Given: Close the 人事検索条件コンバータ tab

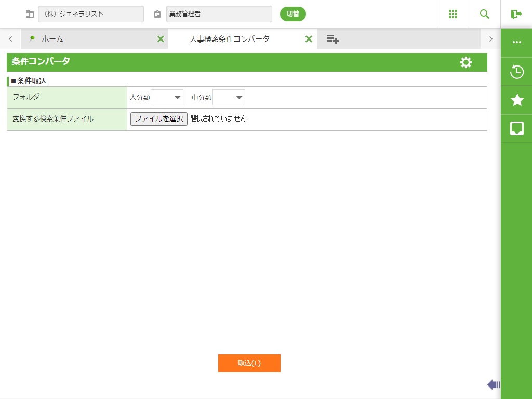Looking at the screenshot, I should tap(309, 39).
